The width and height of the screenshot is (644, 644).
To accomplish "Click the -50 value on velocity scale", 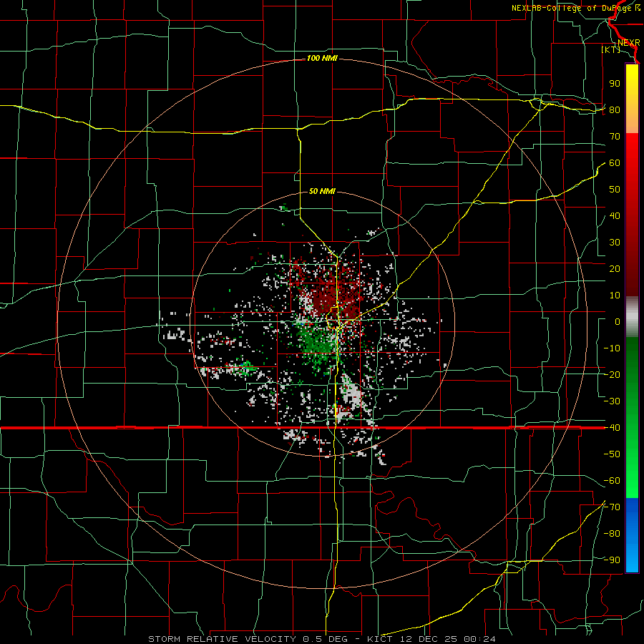I will point(612,454).
